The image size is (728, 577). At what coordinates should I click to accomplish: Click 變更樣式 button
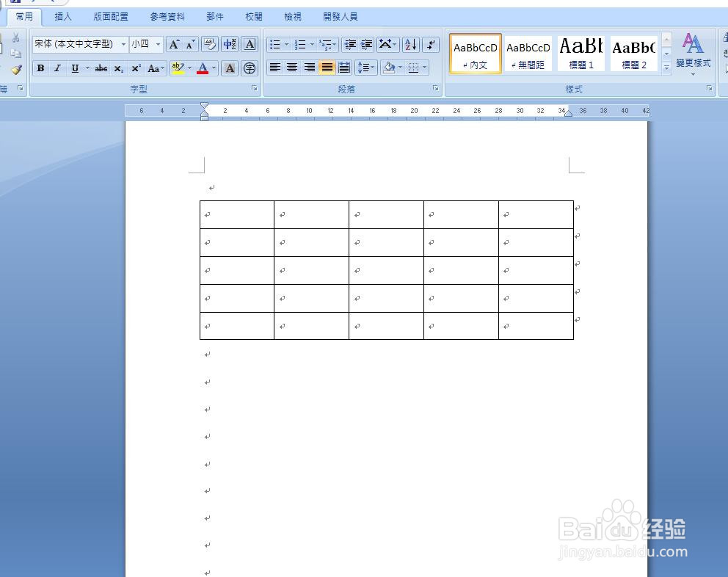point(693,55)
